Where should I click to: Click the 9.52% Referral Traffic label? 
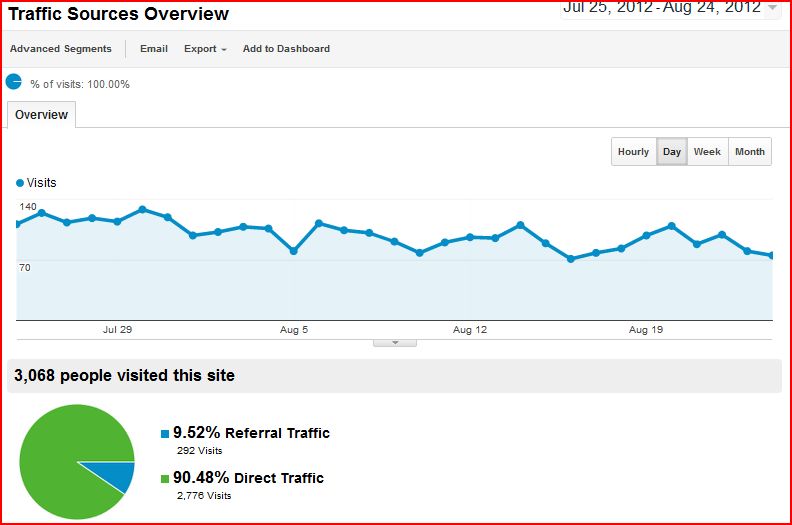252,433
